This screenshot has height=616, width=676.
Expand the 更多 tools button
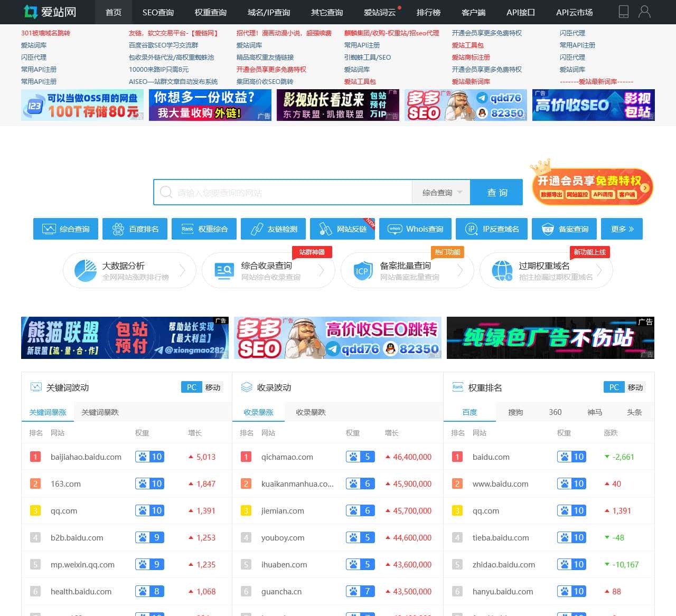tap(622, 229)
